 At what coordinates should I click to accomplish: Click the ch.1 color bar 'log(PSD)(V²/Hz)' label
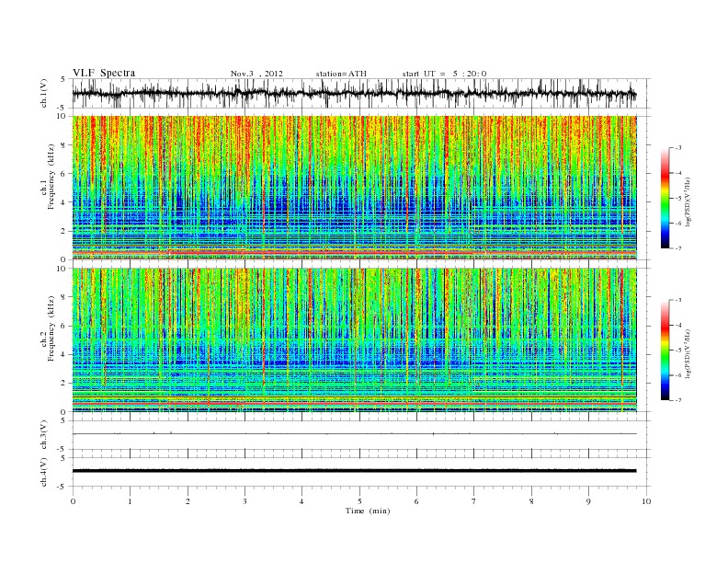coord(688,201)
